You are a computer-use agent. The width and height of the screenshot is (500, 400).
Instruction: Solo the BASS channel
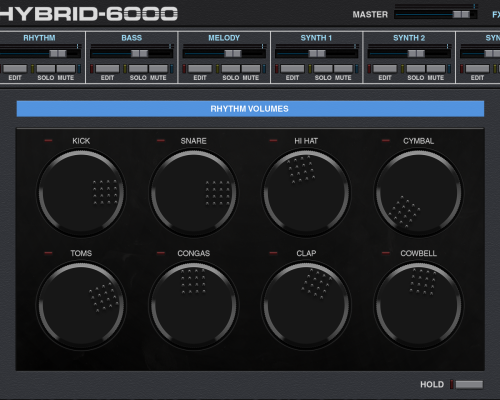(x=138, y=69)
